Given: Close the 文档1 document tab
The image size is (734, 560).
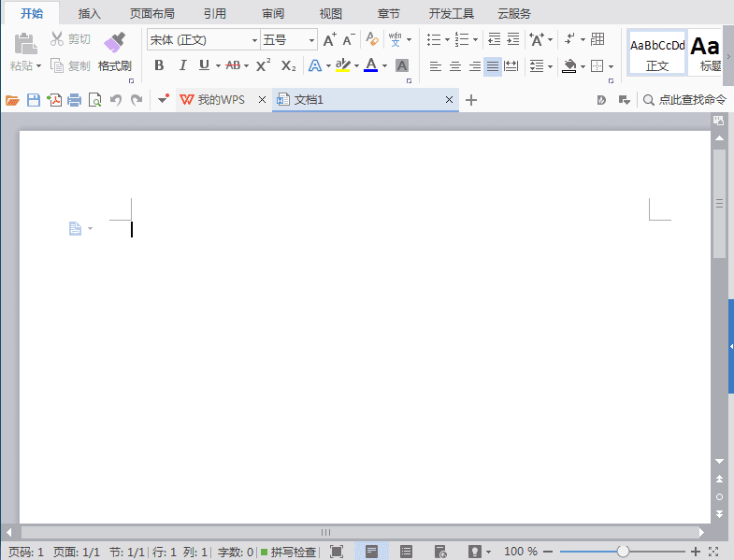Looking at the screenshot, I should pyautogui.click(x=449, y=100).
